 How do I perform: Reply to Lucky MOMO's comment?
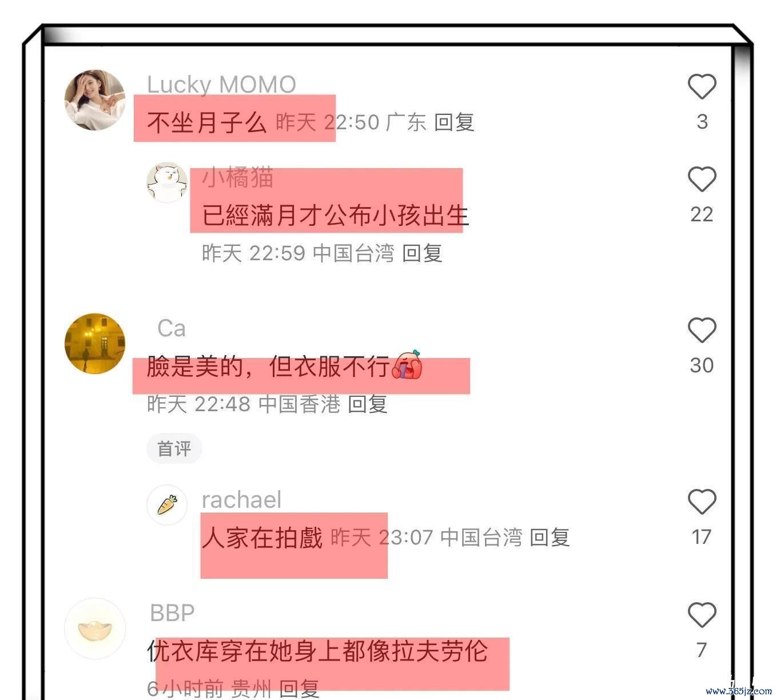(454, 122)
